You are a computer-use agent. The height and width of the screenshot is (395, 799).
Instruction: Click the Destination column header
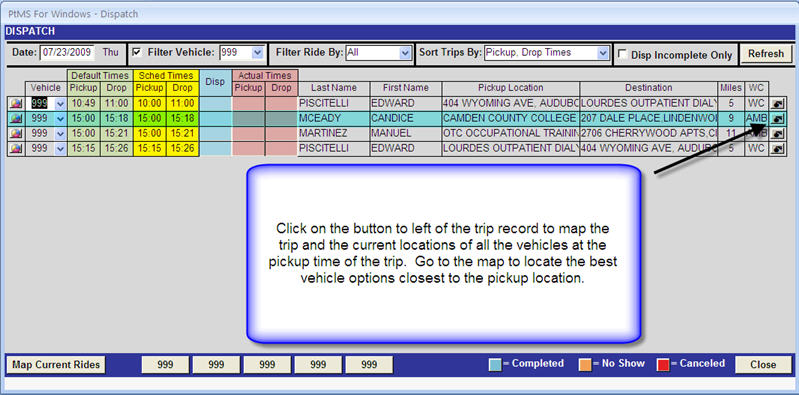pyautogui.click(x=649, y=88)
